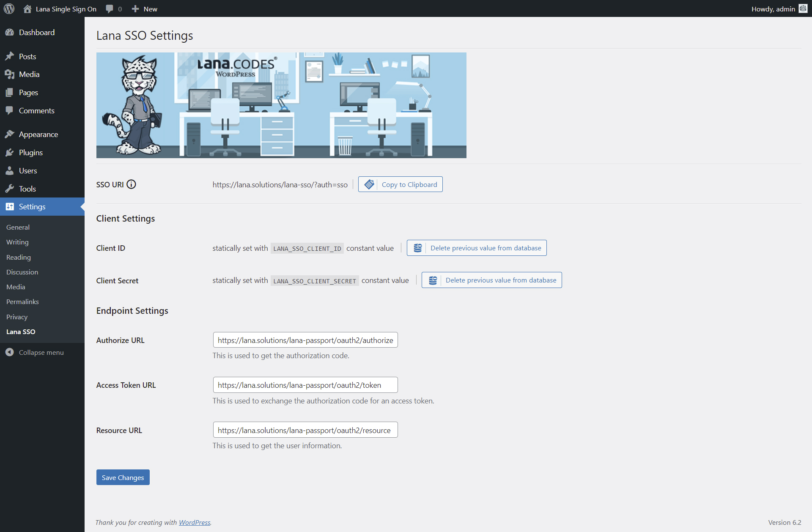This screenshot has height=532, width=812.
Task: Select Discussion settings submenu
Action: point(22,272)
